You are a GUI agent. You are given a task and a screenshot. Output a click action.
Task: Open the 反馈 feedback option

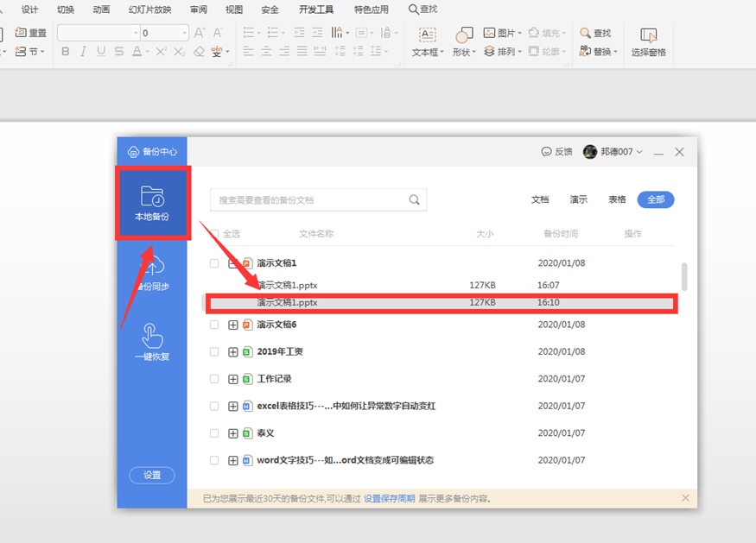click(557, 152)
